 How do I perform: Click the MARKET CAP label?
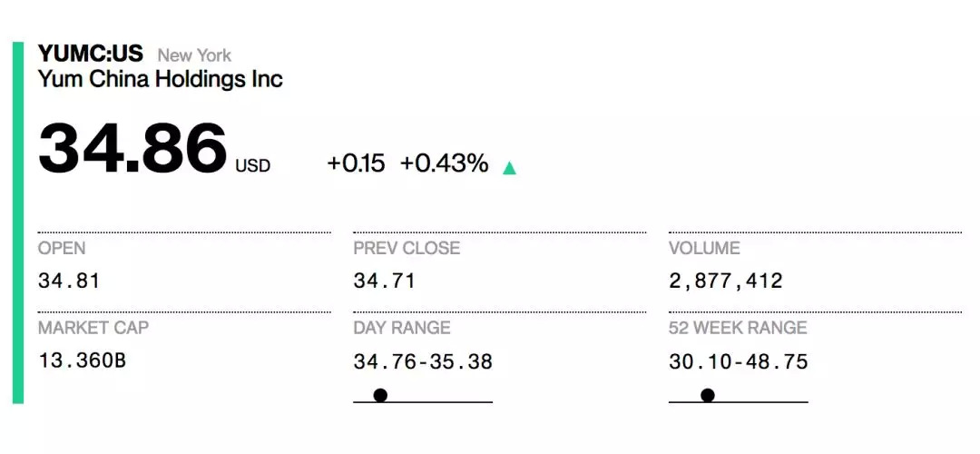(x=92, y=328)
